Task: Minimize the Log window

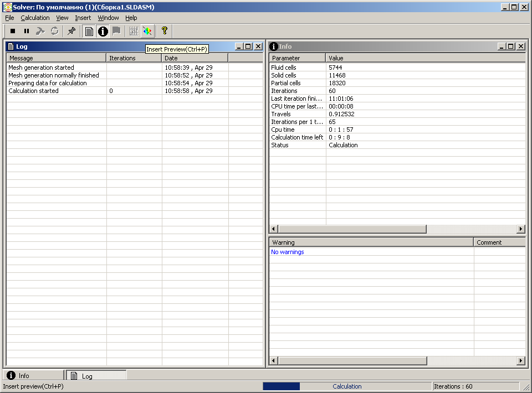Action: (239, 46)
